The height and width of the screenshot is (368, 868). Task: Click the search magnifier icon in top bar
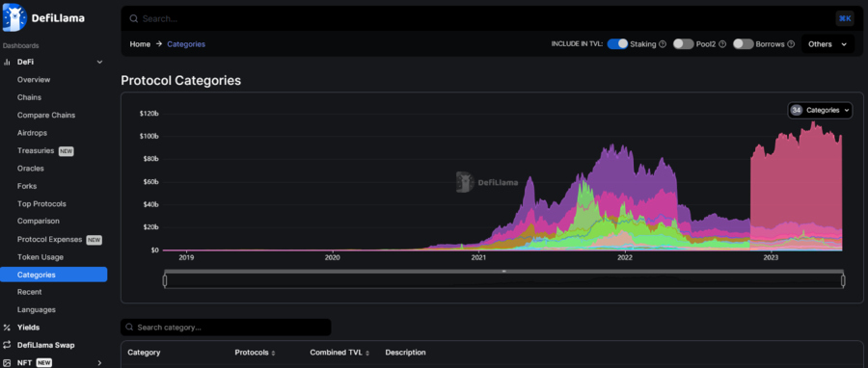[133, 19]
